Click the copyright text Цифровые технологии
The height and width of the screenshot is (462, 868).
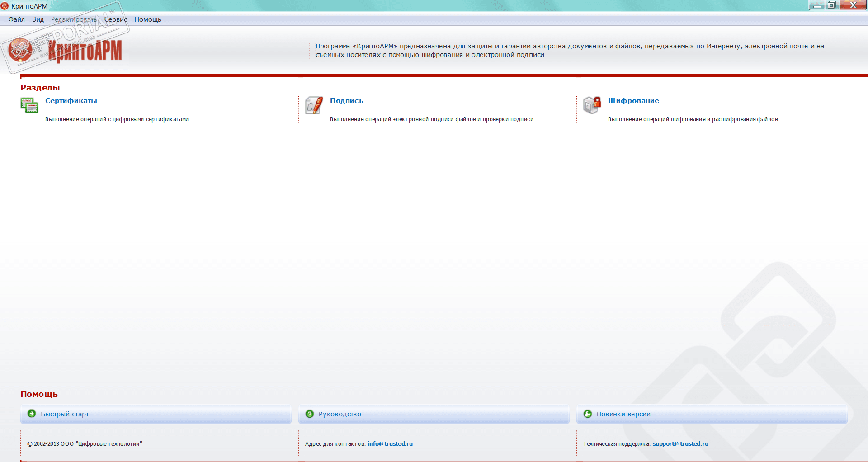coord(85,444)
